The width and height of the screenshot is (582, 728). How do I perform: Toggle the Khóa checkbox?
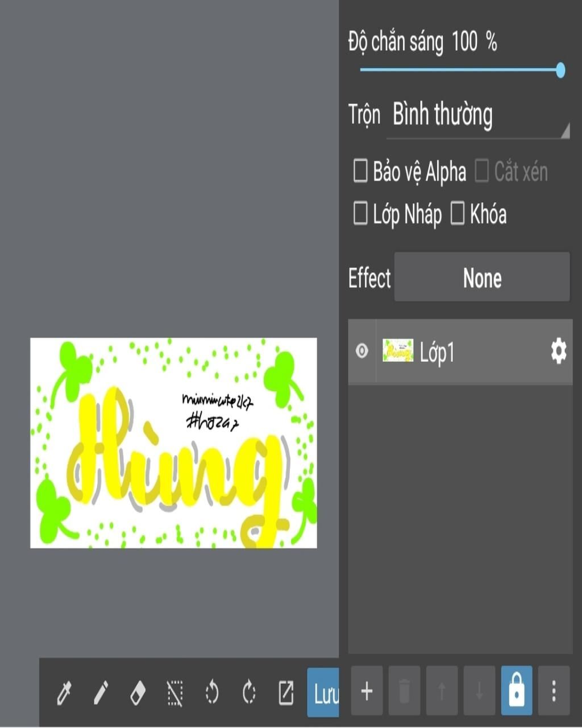pos(458,214)
